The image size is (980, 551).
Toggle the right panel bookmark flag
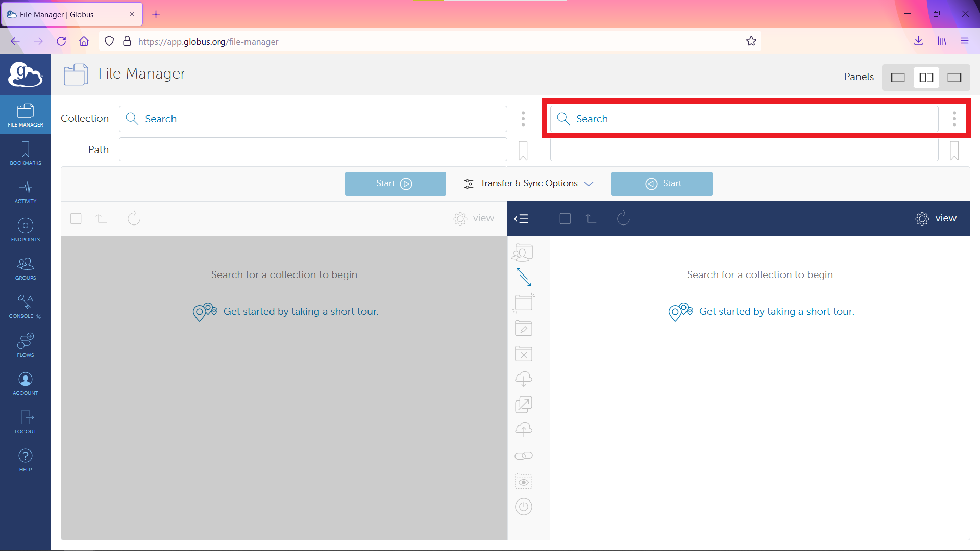click(954, 150)
